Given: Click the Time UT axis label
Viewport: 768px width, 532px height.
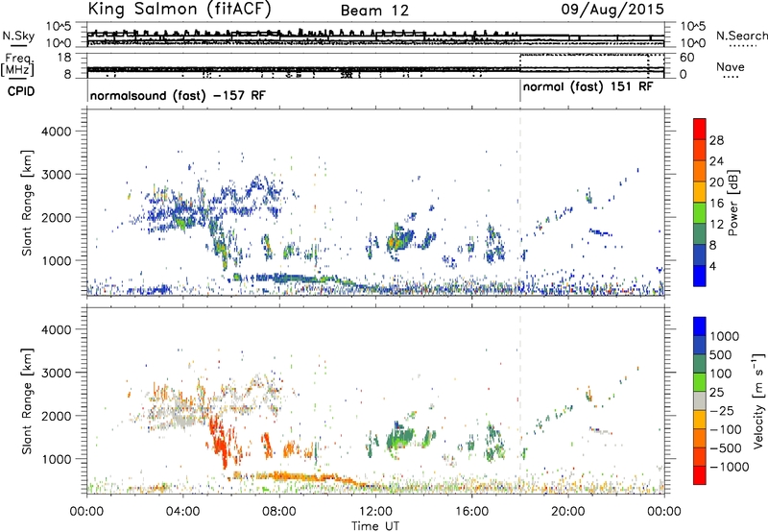Looking at the screenshot, I should tap(375, 526).
